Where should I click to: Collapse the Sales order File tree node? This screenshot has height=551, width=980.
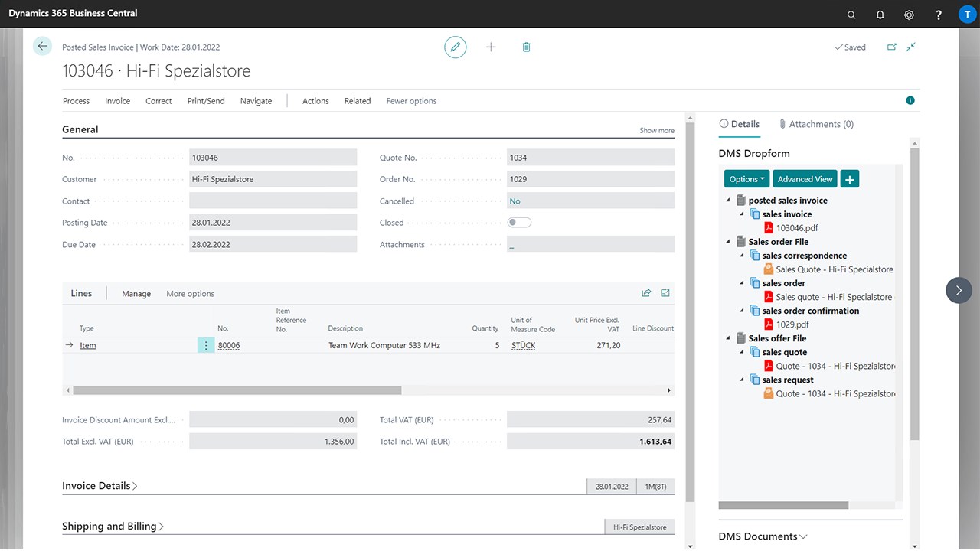pyautogui.click(x=728, y=242)
